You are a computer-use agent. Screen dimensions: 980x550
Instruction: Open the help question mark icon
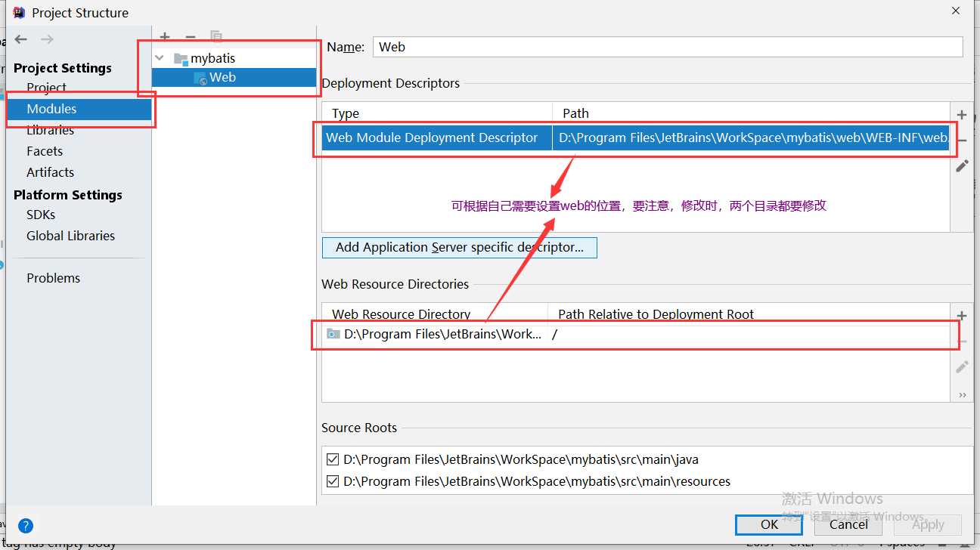(25, 526)
